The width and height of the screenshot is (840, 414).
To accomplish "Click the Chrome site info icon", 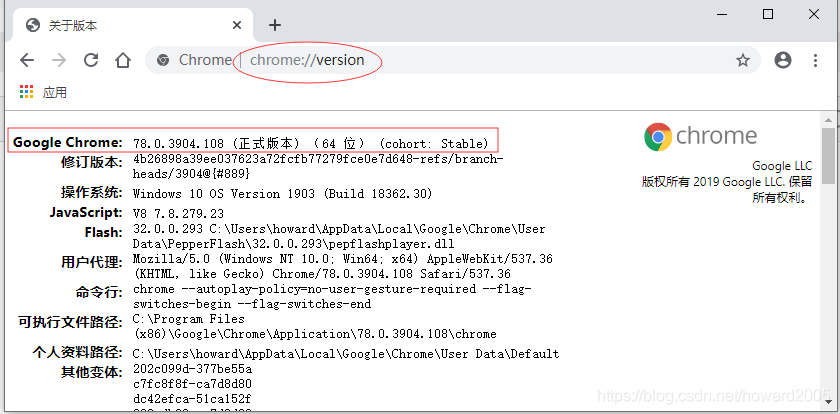I will click(163, 60).
